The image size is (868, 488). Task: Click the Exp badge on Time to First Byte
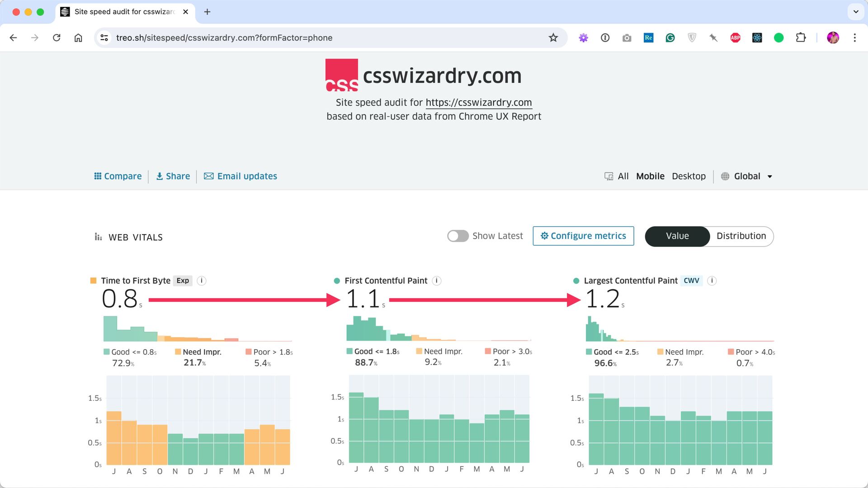click(x=183, y=281)
